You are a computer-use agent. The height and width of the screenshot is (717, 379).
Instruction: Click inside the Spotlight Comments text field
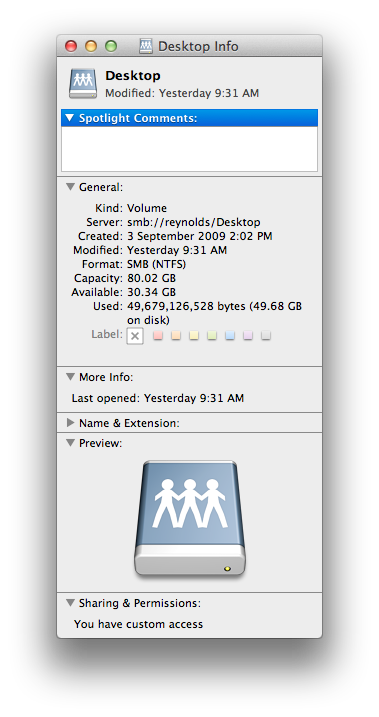189,149
